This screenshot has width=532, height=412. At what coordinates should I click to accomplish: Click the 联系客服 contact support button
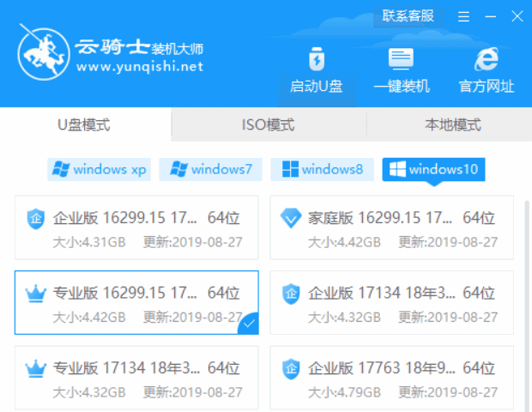[x=408, y=16]
